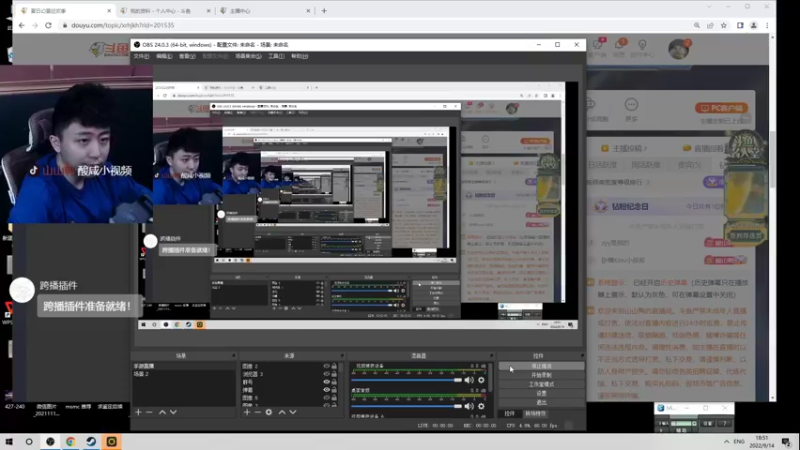Open 工具 menu in OBS

click(x=276, y=56)
